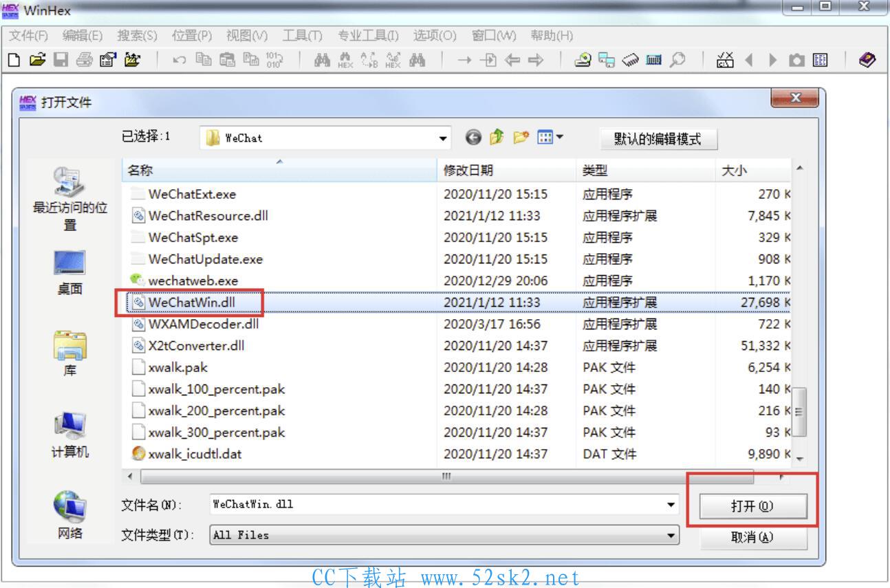This screenshot has height=588, width=890.
Task: Click the RAM chip editor icon
Action: [630, 61]
